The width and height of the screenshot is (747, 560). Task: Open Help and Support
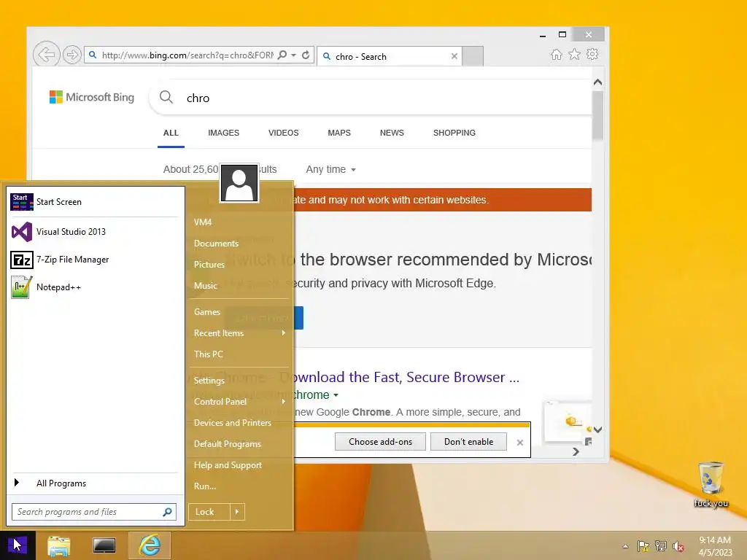point(228,465)
